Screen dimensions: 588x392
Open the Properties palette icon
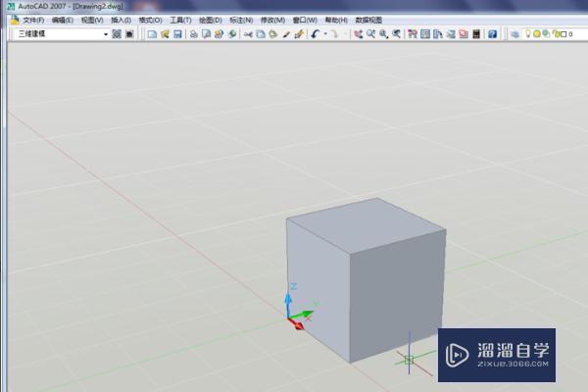tap(413, 34)
